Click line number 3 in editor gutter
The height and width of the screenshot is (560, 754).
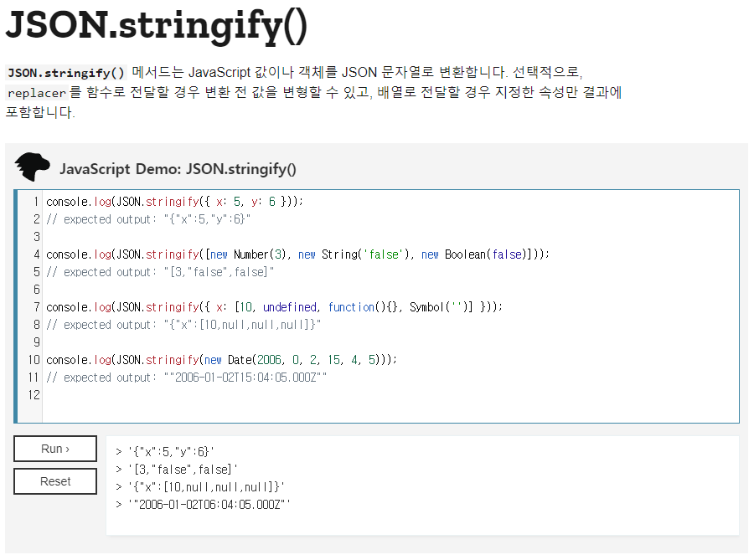pyautogui.click(x=37, y=237)
